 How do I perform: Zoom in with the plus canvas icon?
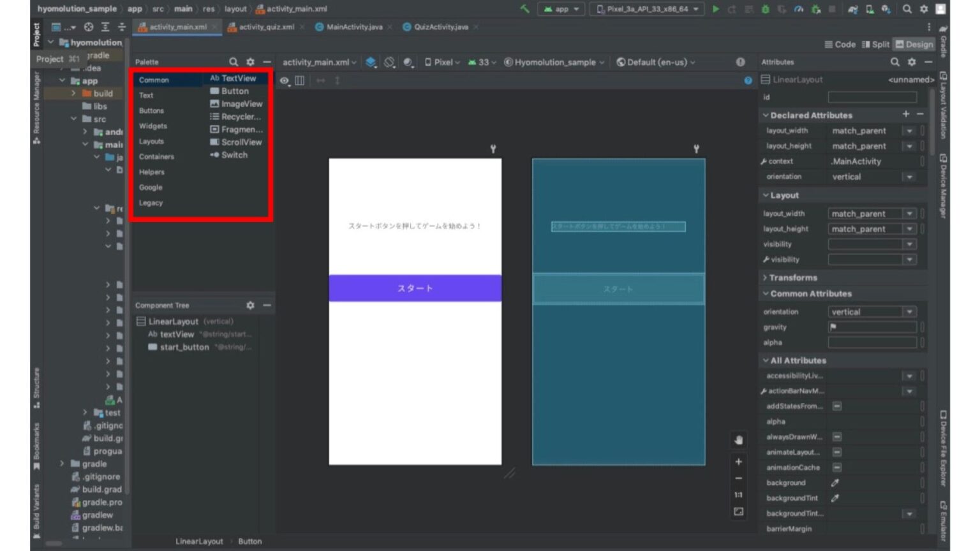coord(738,462)
